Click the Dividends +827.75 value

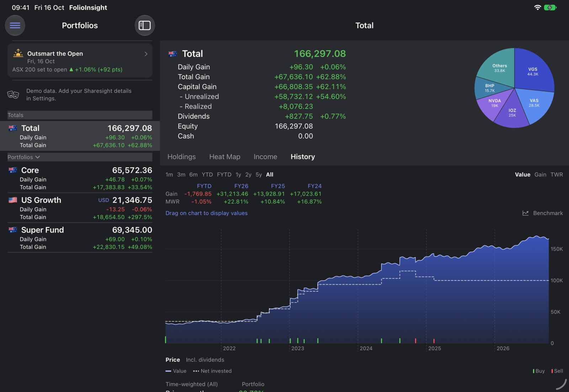coord(299,116)
